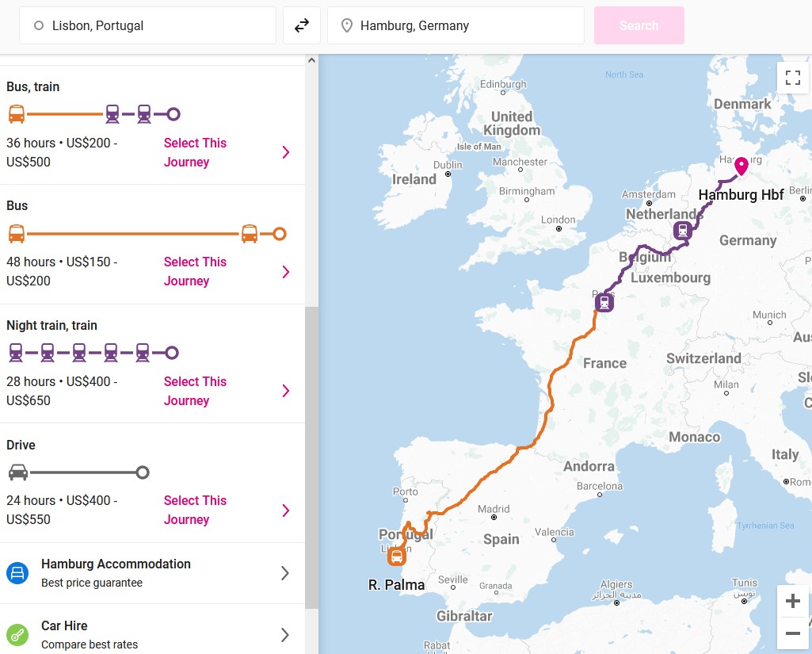Screen dimensions: 812x654
Task: Edit the Hamburg, Germany destination field
Action: point(456,25)
